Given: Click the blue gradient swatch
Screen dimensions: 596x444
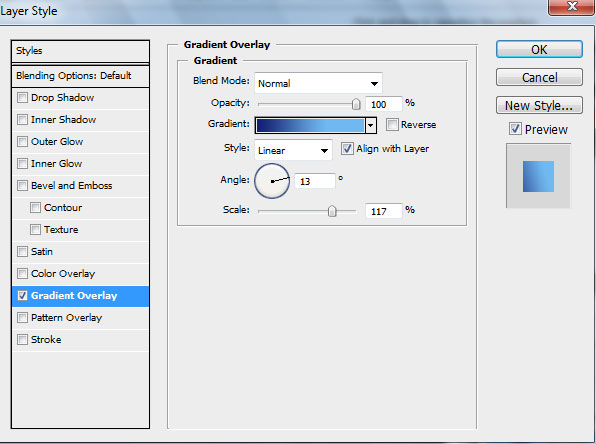Looking at the screenshot, I should (310, 125).
